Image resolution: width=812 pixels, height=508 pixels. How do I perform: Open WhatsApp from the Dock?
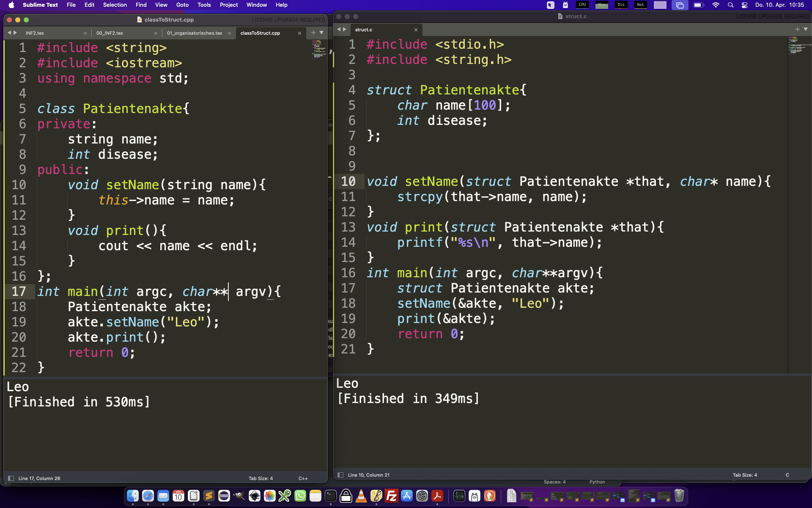300,495
